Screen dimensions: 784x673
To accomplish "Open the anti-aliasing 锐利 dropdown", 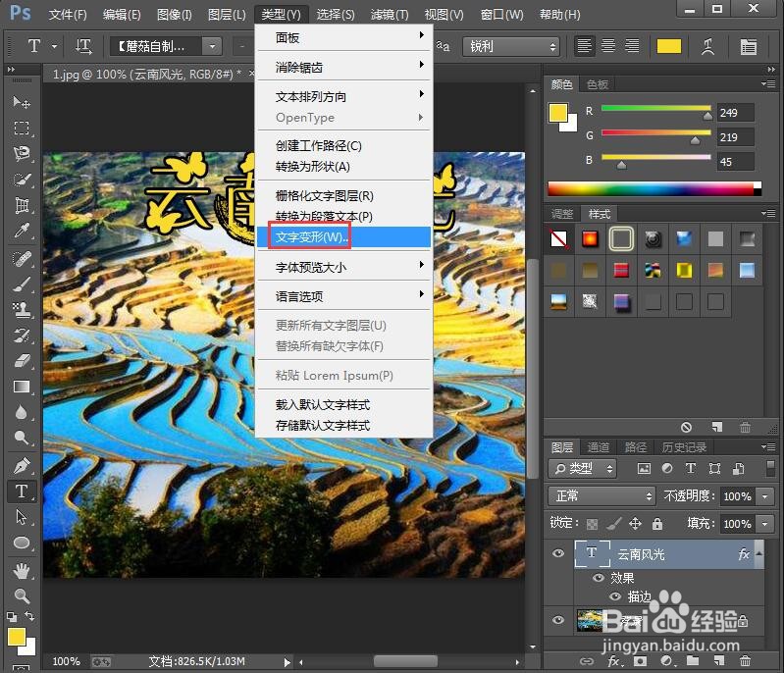I will (x=510, y=46).
